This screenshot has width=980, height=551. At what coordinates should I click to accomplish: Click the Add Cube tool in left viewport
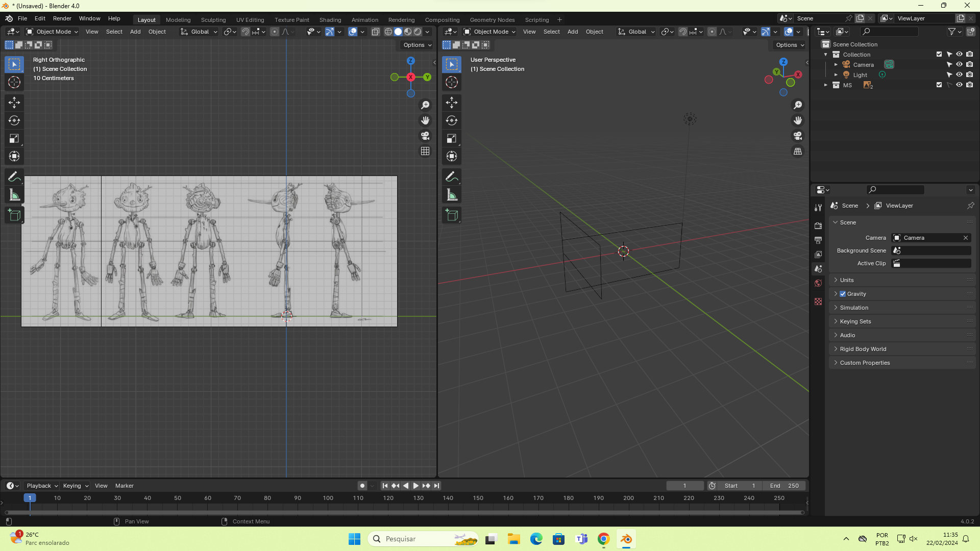point(14,215)
